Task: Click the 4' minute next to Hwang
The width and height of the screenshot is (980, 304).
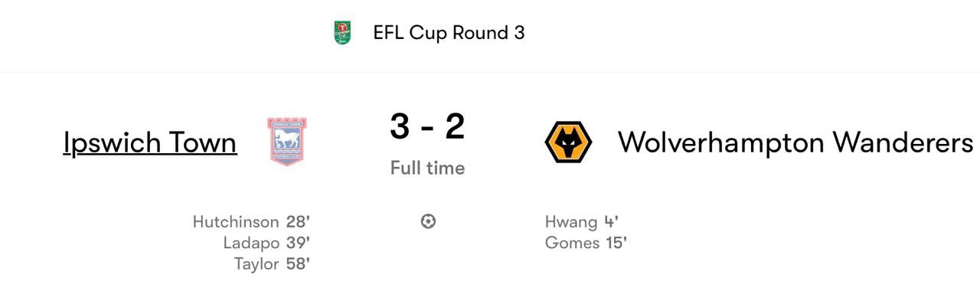Action: coord(611,222)
